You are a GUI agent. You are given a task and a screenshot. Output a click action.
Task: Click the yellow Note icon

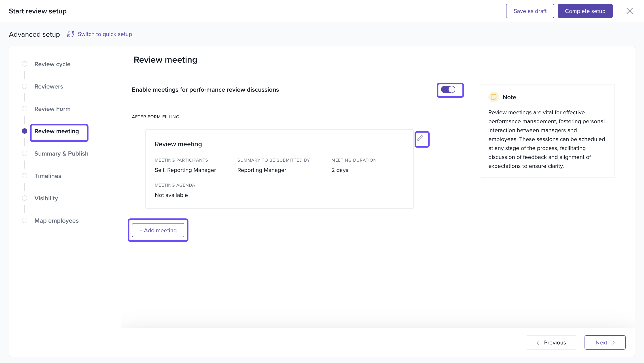494,97
